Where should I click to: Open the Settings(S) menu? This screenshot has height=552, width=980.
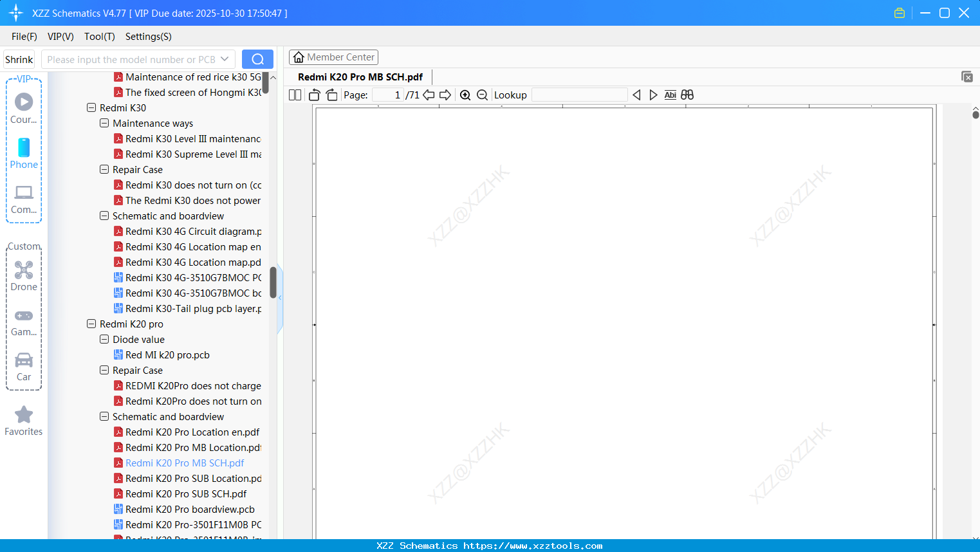coord(149,37)
